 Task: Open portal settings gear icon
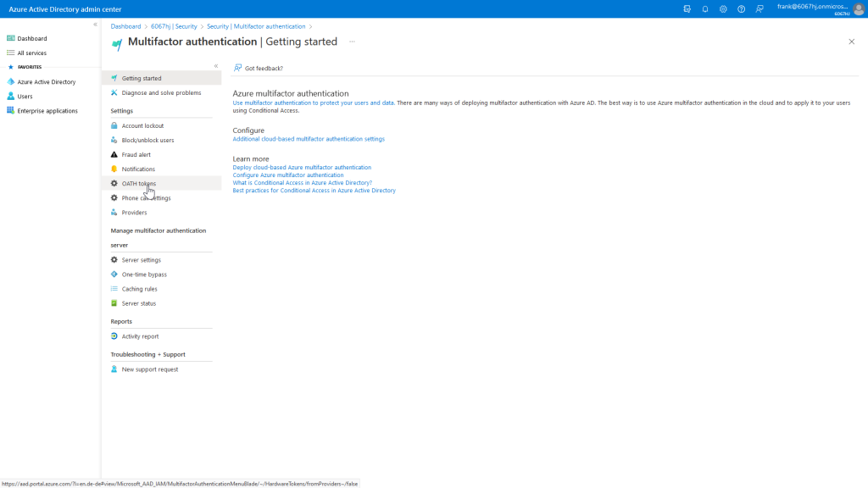(x=723, y=8)
